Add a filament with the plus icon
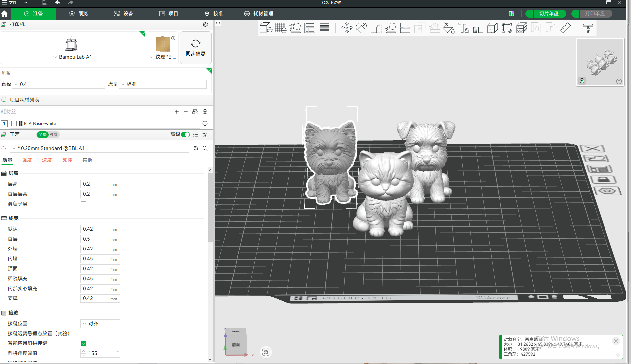 (x=177, y=112)
